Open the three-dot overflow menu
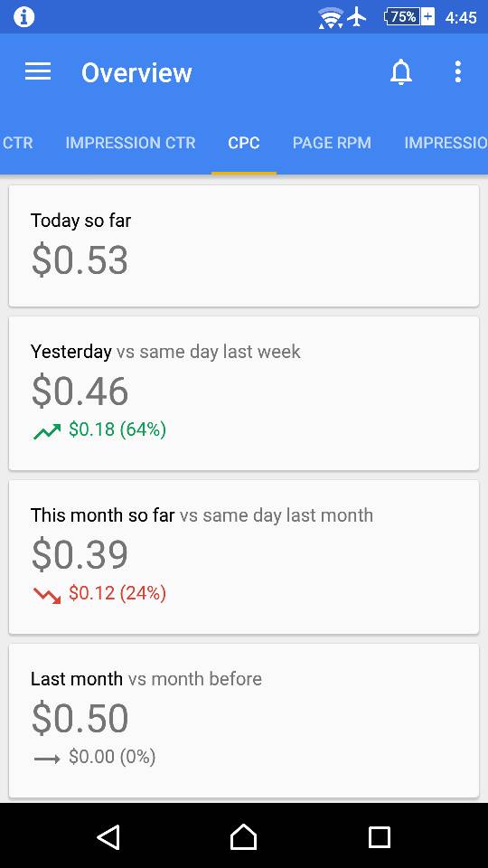Screen dimensions: 488x868 click(x=457, y=72)
